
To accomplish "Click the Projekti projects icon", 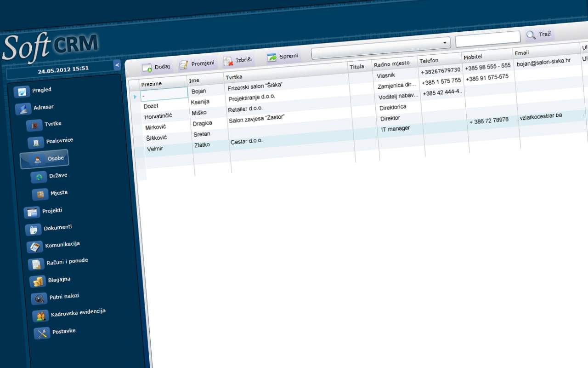I will point(32,212).
